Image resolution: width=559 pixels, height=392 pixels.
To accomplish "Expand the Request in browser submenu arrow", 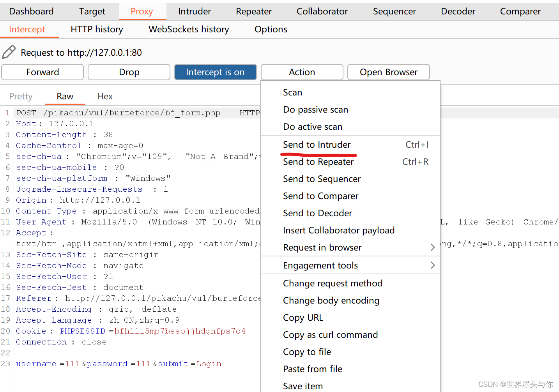I will [x=432, y=247].
